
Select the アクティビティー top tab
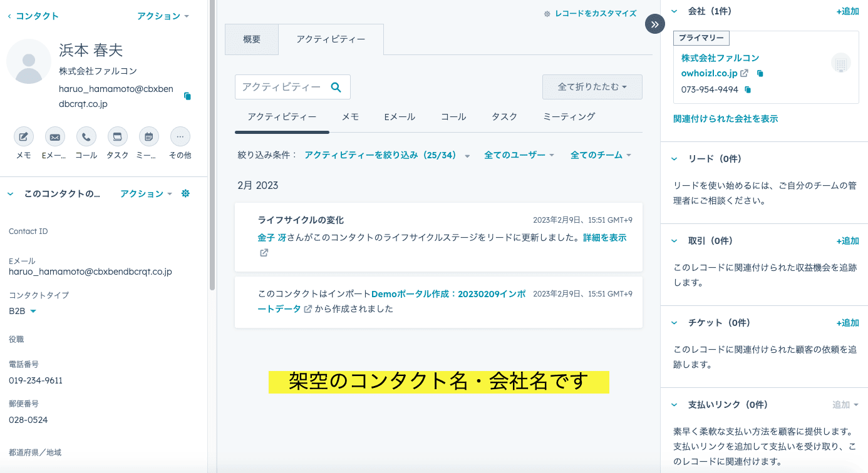[x=331, y=39]
